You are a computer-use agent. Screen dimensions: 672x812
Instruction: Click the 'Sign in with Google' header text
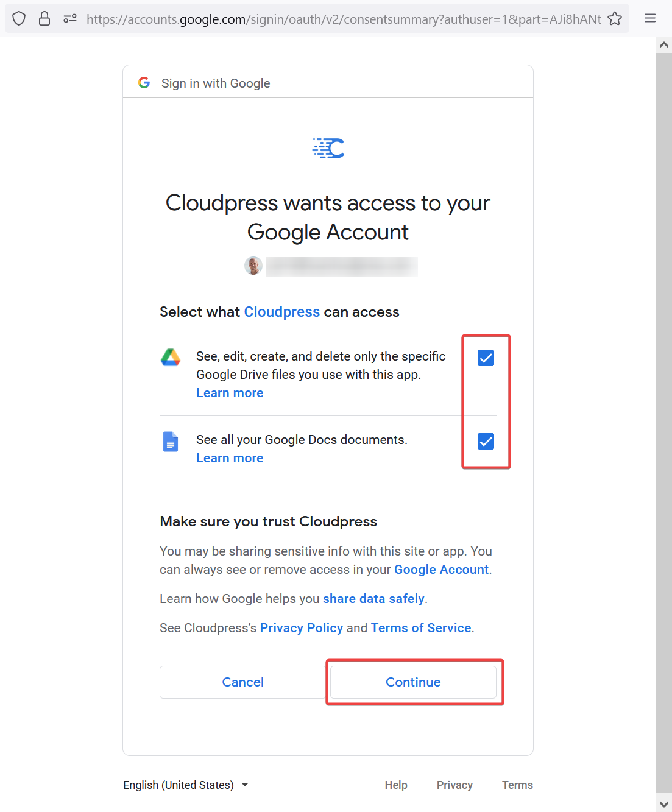216,83
